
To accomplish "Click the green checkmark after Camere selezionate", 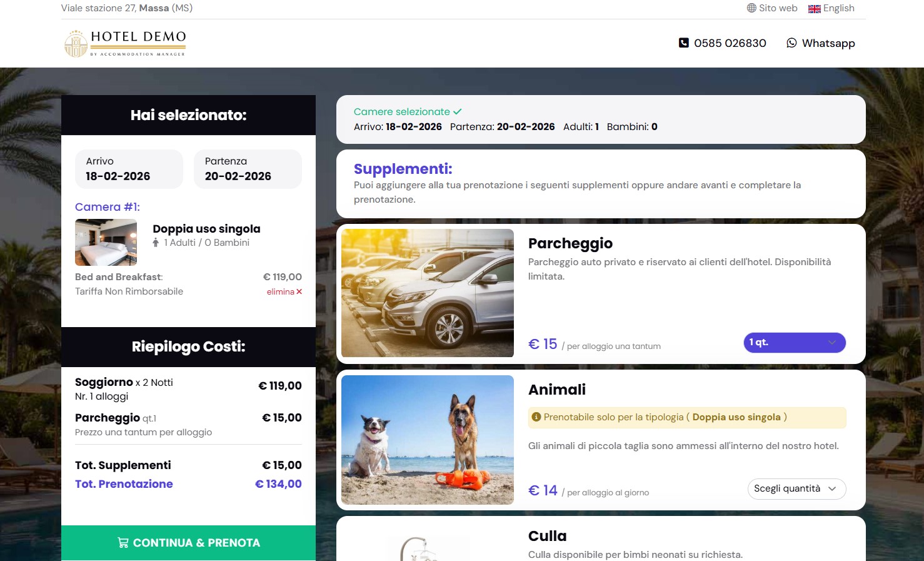I will 458,111.
